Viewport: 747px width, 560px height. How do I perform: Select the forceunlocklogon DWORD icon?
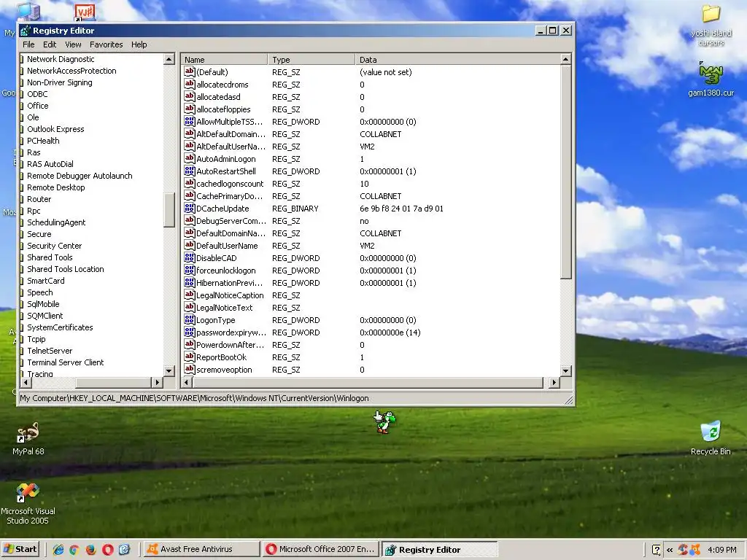point(190,270)
